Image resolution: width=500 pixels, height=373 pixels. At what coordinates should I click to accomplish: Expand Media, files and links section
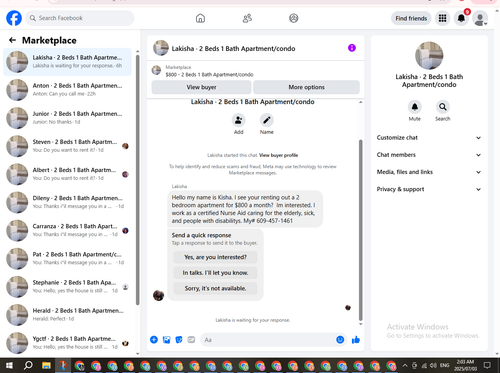(429, 172)
